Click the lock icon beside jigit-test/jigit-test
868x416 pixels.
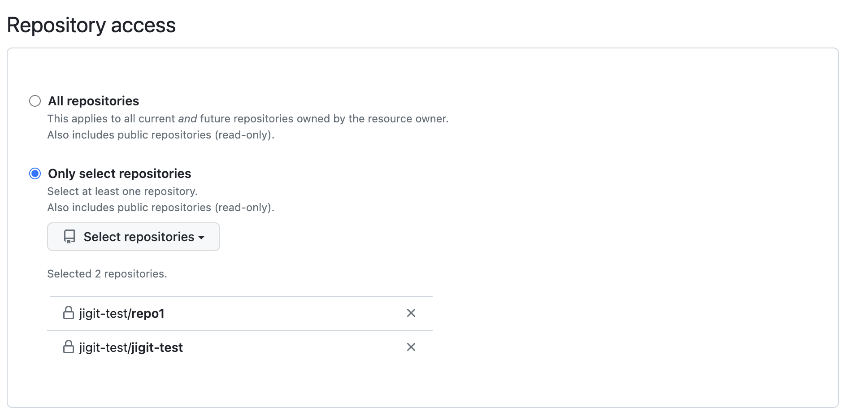pos(69,347)
